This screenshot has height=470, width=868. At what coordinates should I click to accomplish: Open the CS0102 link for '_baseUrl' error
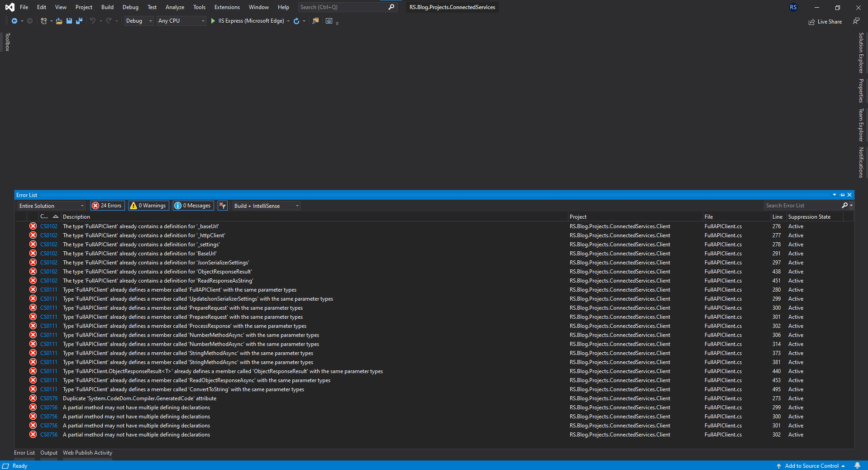coord(49,226)
